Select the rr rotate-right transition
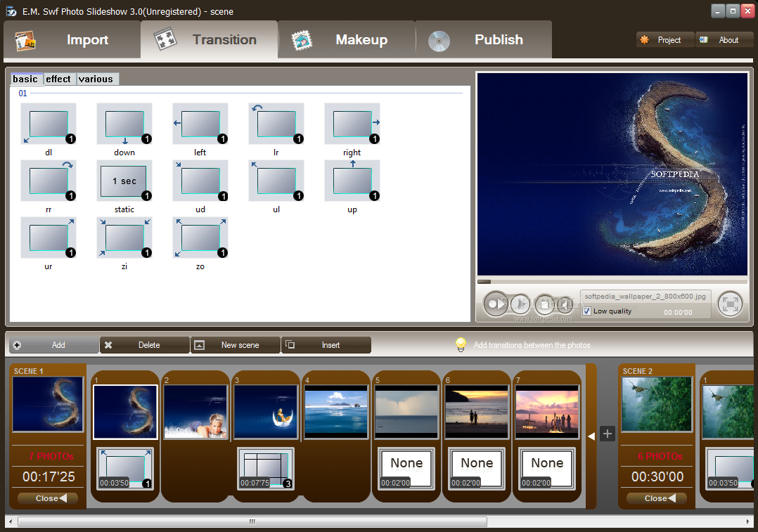The width and height of the screenshot is (758, 532). pyautogui.click(x=49, y=181)
